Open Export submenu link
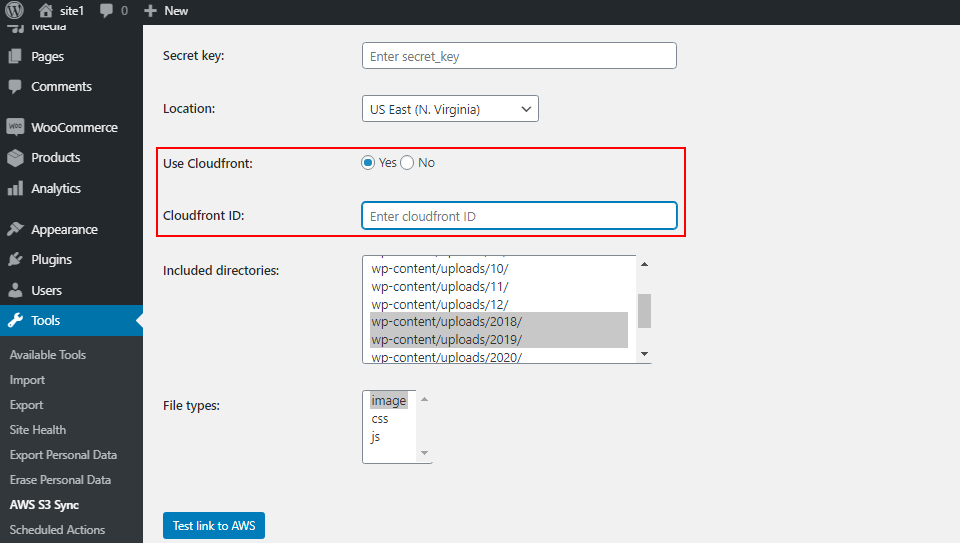The image size is (960, 543). 26,405
